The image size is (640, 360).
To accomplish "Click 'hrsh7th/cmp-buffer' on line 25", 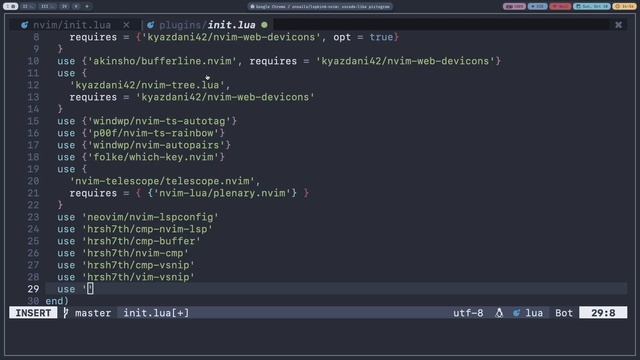I will coord(141,241).
